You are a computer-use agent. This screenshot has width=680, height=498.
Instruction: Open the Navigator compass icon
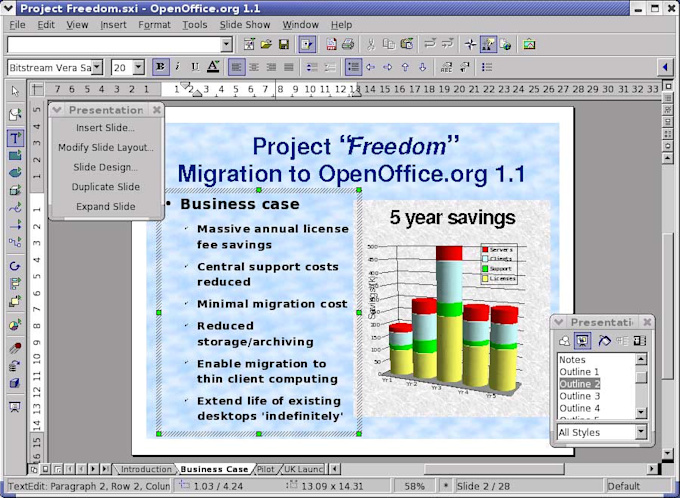(471, 44)
